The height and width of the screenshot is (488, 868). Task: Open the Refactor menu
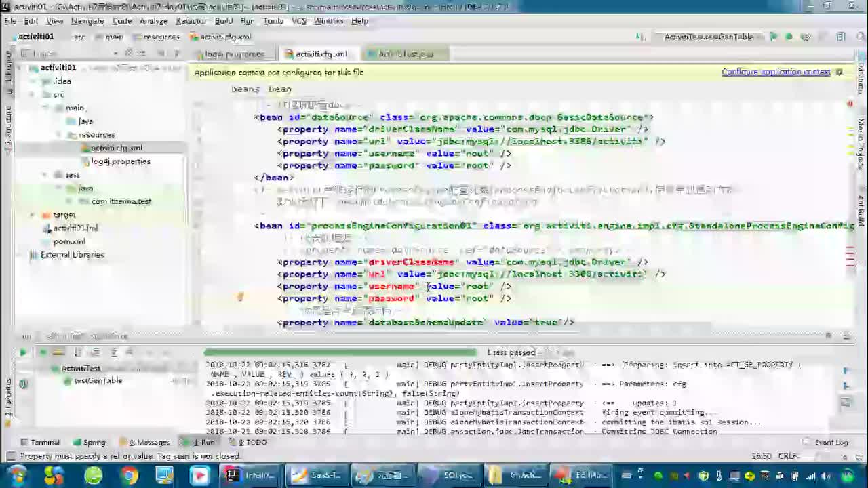(191, 21)
